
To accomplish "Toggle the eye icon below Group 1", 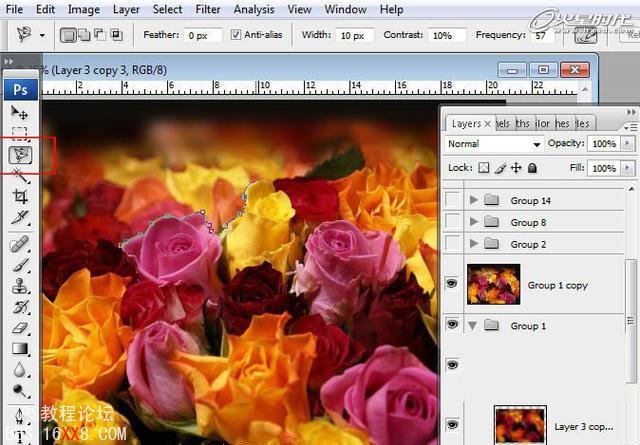I will pos(452,365).
